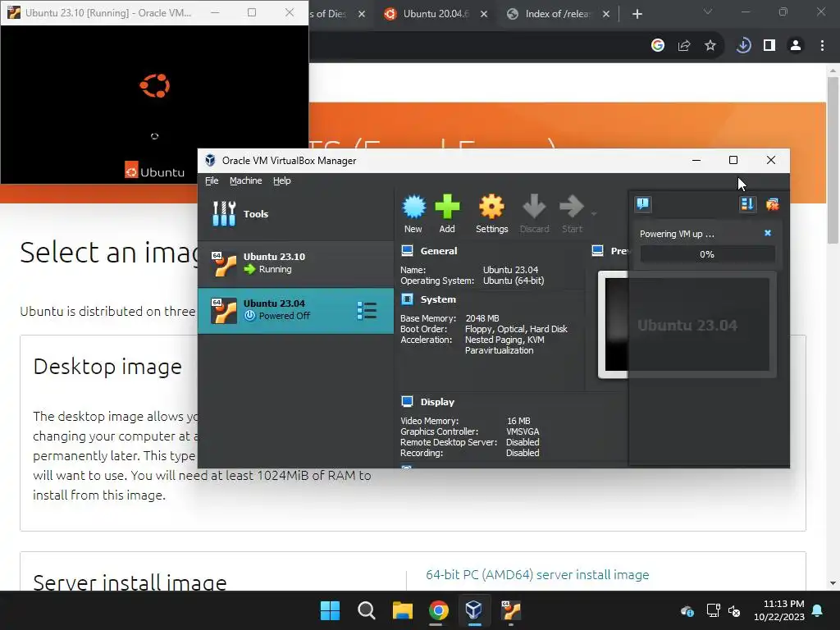The image size is (840, 630).
Task: Select the Ubuntu 23.10 Running VM entry
Action: 295,263
